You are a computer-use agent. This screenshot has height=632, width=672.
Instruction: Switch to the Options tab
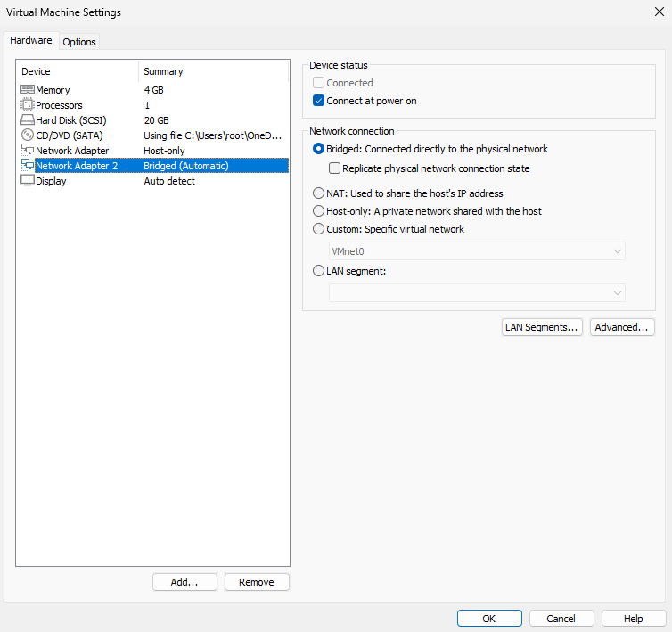79,42
